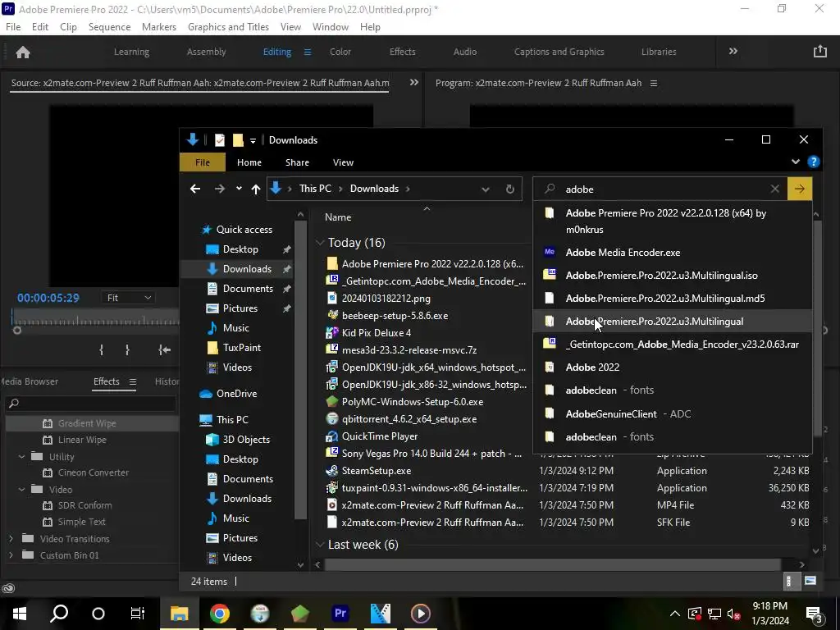Click the Go to In button
Image resolution: width=840 pixels, height=630 pixels.
pos(164,349)
